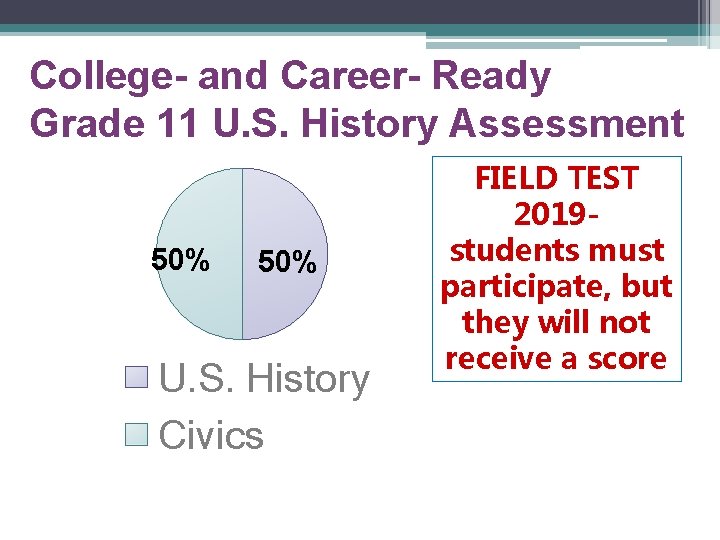This screenshot has width=720, height=540.
Task: Select the 50% label on U.S. History slice
Action: (287, 262)
